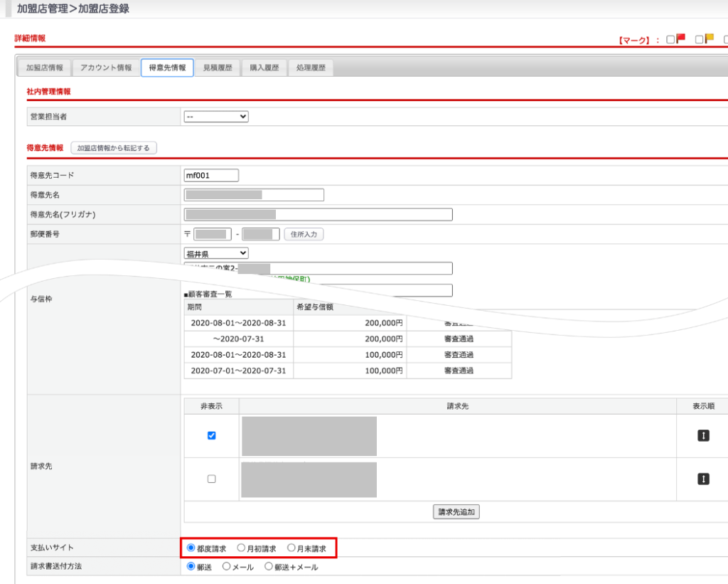Choose 月末請求 as payment site
The width and height of the screenshot is (728, 584).
click(x=291, y=548)
